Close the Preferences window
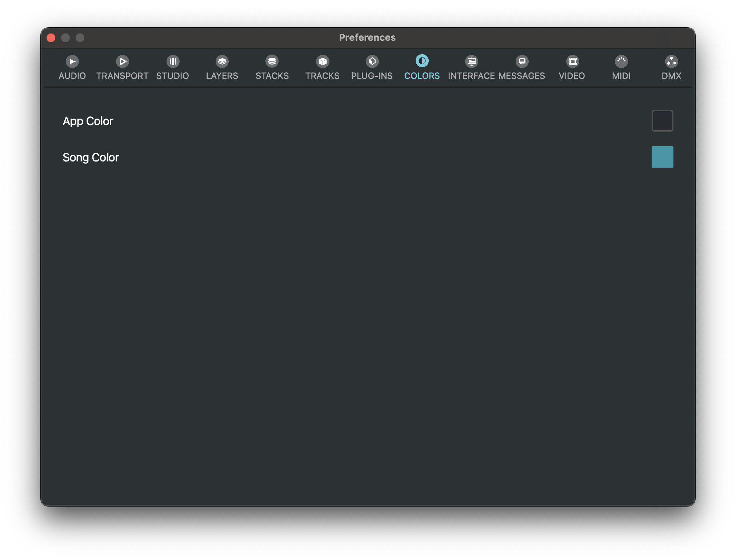 51,38
